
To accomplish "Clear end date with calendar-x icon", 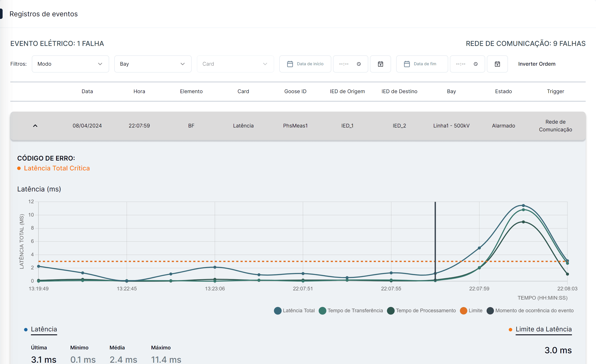I will coord(497,64).
